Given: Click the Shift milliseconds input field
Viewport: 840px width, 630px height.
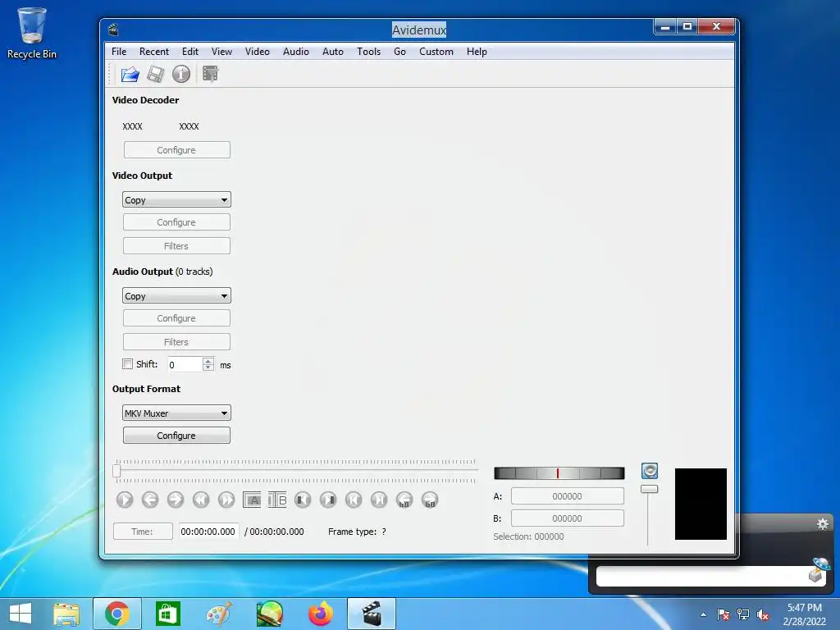Looking at the screenshot, I should pyautogui.click(x=185, y=364).
